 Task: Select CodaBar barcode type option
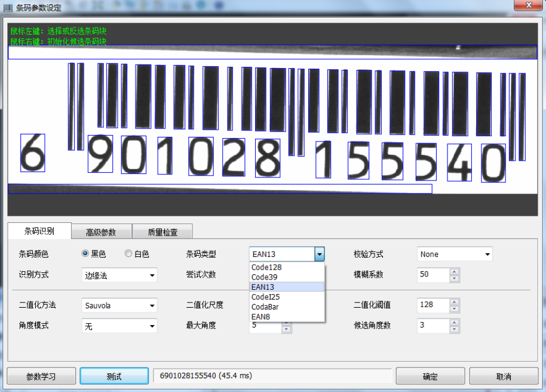265,307
